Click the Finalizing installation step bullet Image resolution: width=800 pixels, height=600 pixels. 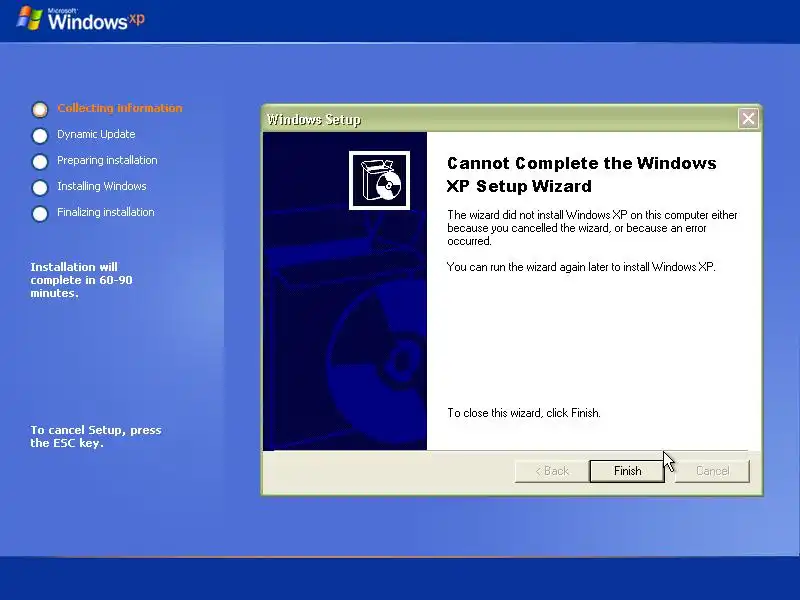40,213
